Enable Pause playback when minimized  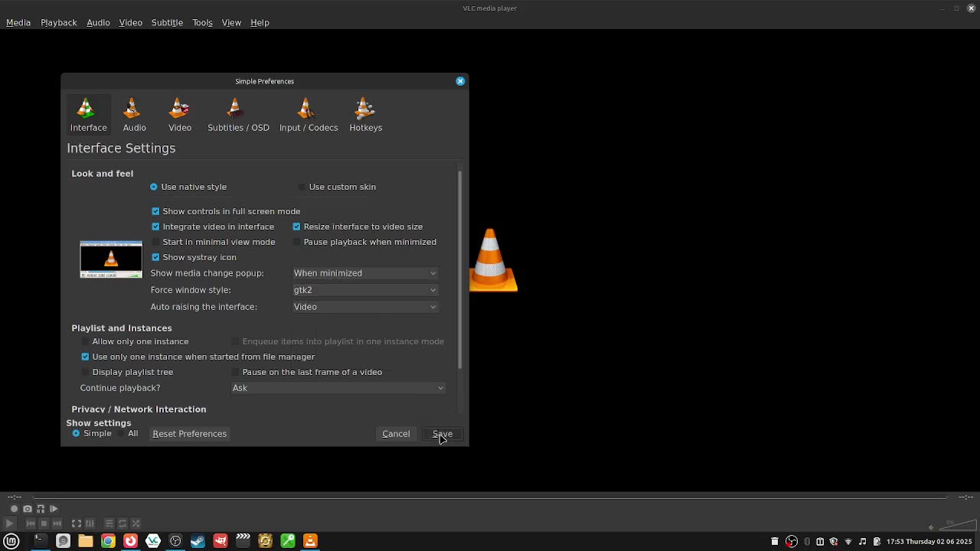[364, 242]
